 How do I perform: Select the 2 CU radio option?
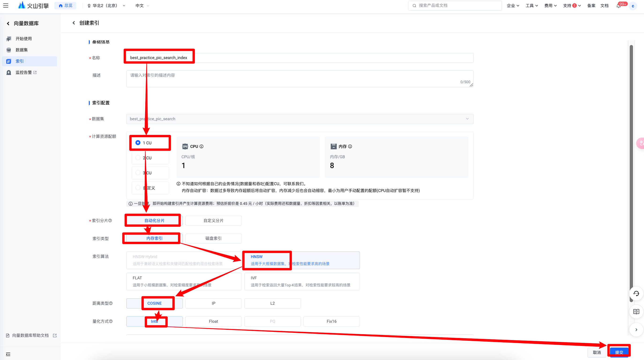(150, 158)
